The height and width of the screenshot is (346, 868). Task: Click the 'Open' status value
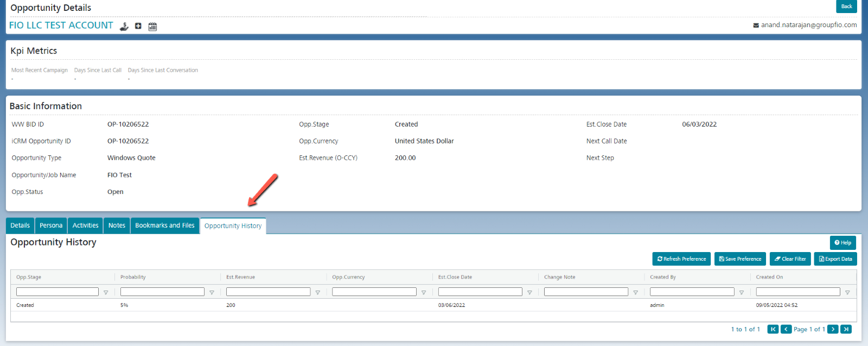tap(116, 192)
